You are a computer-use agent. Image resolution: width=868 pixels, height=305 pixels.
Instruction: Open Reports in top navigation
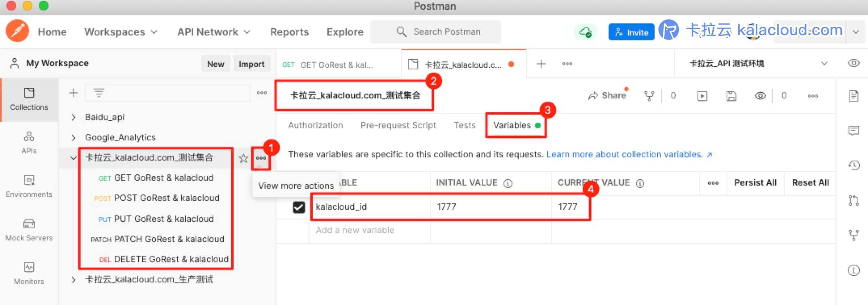tap(289, 32)
